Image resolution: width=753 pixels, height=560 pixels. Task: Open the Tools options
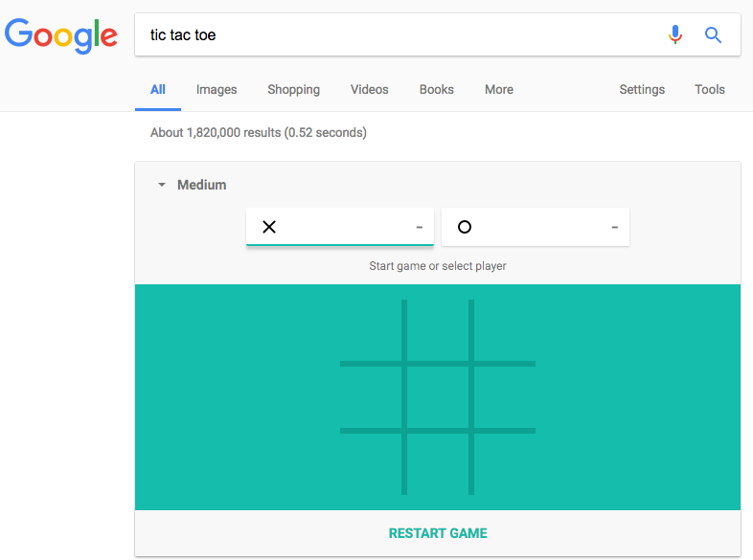[x=709, y=90]
